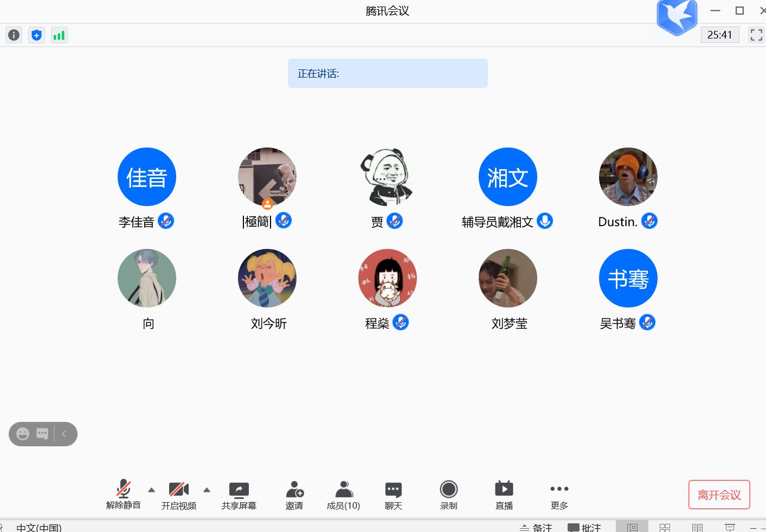Viewport: 766px width, 532px height.
Task: Click Dustin.'s profile picture
Action: pos(628,177)
